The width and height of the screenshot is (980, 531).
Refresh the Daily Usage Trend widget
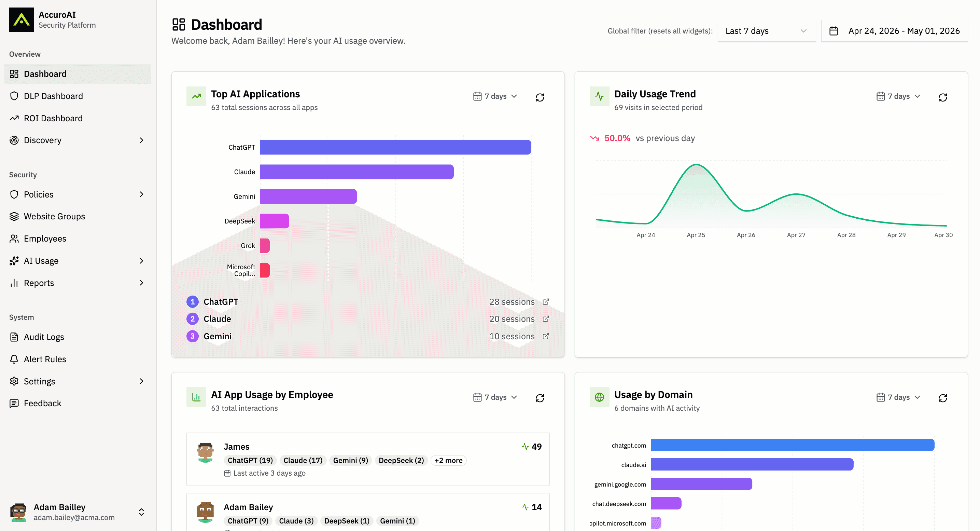point(943,97)
